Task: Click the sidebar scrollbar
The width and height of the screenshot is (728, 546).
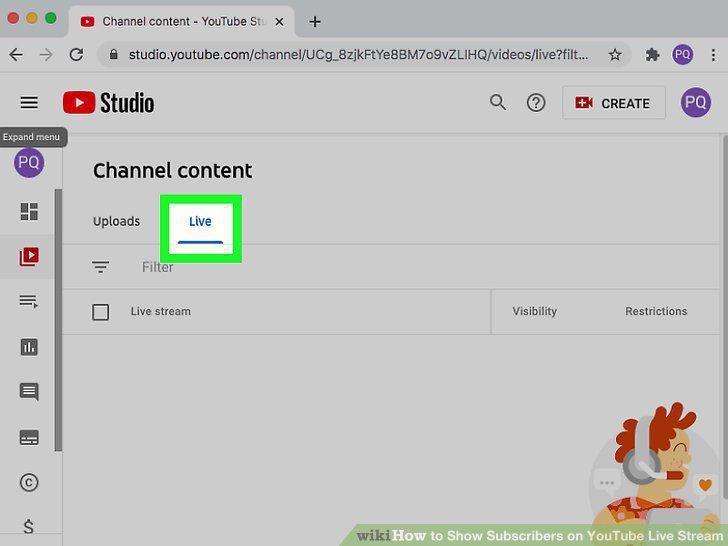Action: 58,320
